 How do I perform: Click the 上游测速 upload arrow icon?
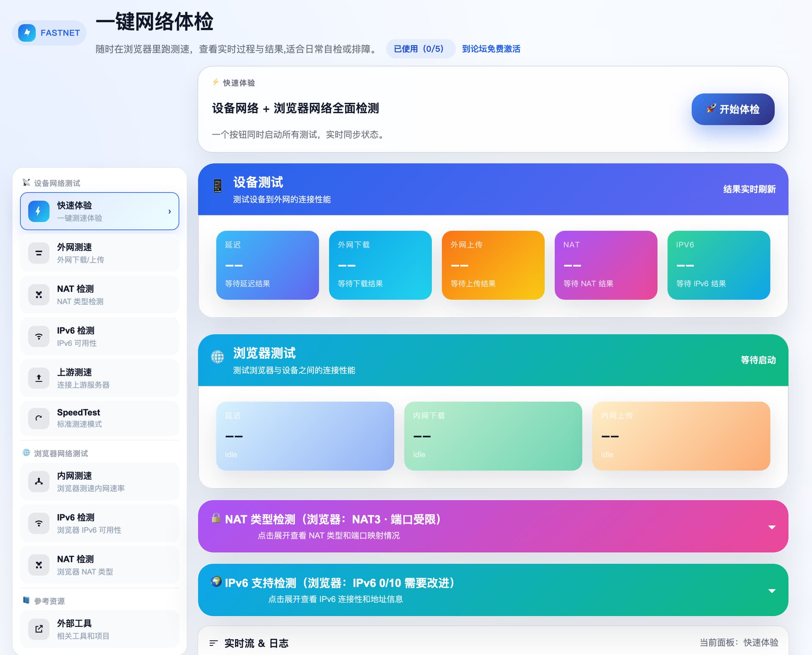tap(38, 378)
